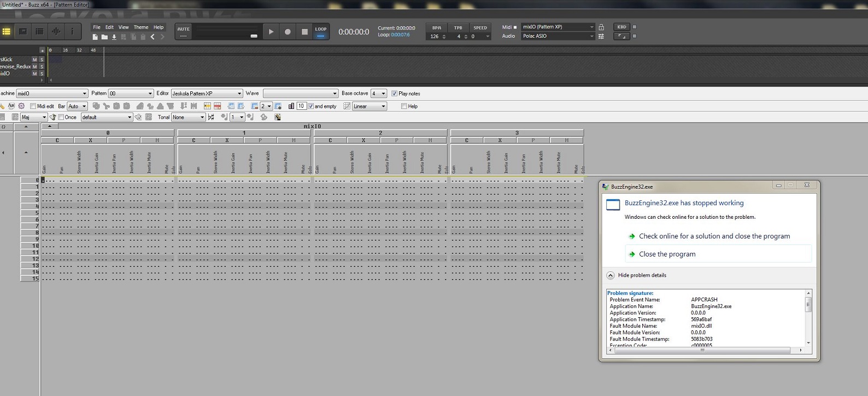Image resolution: width=868 pixels, height=396 pixels.
Task: Click the insert row icon (yellow grid)
Action: pos(207,106)
